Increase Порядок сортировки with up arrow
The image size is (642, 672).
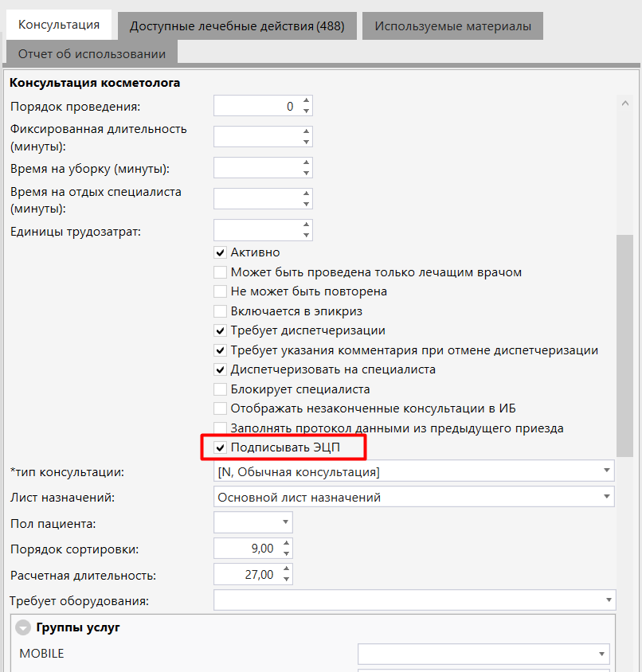tap(287, 544)
